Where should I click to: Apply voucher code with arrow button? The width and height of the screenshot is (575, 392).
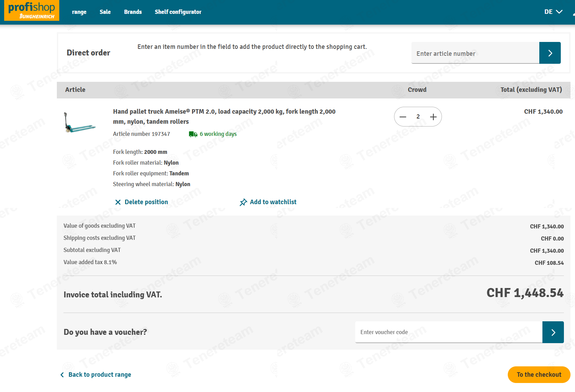pos(553,332)
